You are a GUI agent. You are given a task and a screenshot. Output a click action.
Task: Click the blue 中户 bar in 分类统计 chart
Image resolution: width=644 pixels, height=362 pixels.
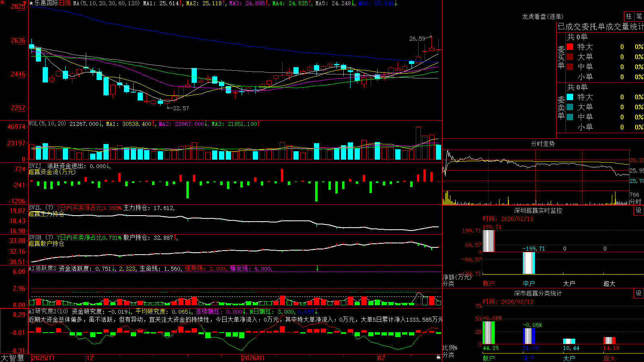(528, 336)
